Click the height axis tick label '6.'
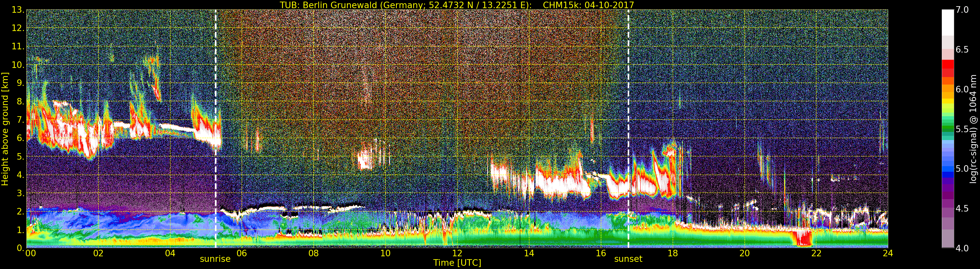The width and height of the screenshot is (980, 269). 21,138
